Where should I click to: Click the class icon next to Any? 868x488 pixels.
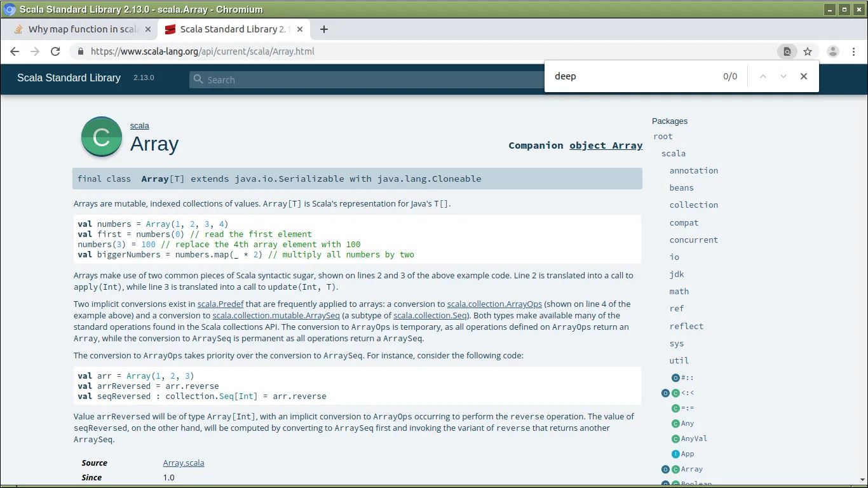point(675,423)
